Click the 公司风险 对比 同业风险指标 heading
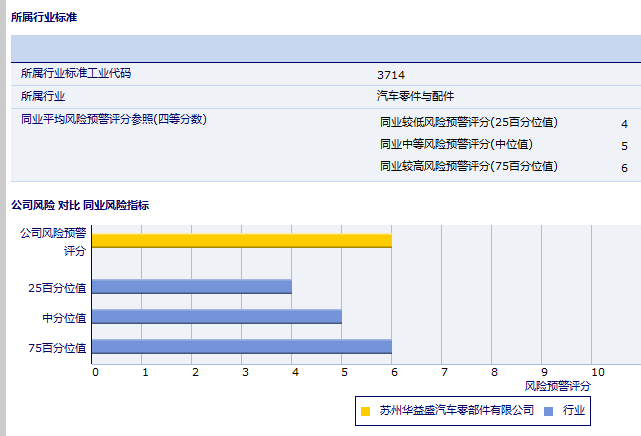Image resolution: width=641 pixels, height=436 pixels. 80,205
